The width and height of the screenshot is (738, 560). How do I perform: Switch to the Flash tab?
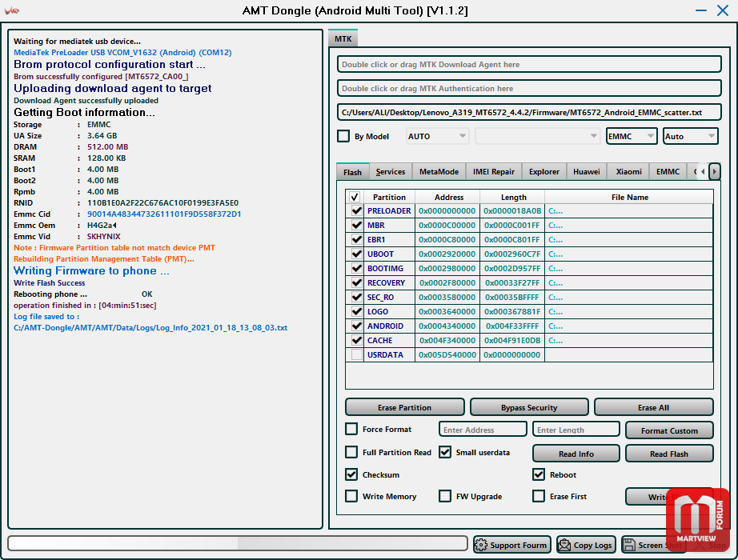coord(352,172)
